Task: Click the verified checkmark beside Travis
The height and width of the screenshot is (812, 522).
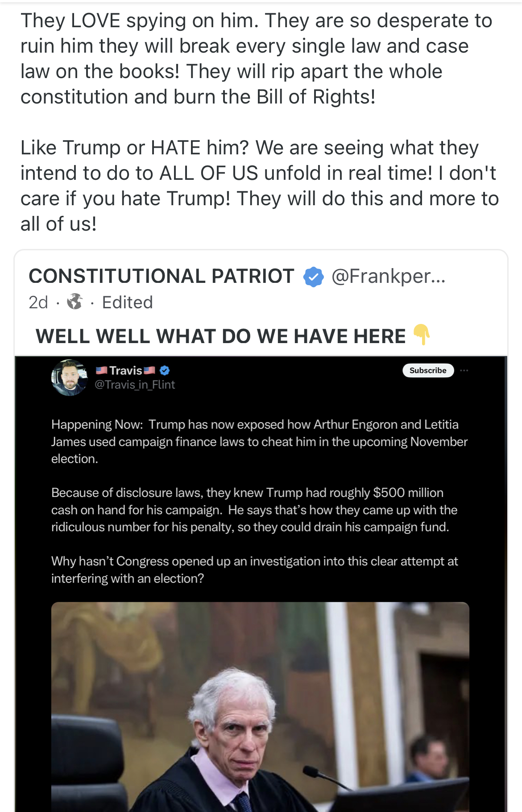Action: pyautogui.click(x=165, y=370)
